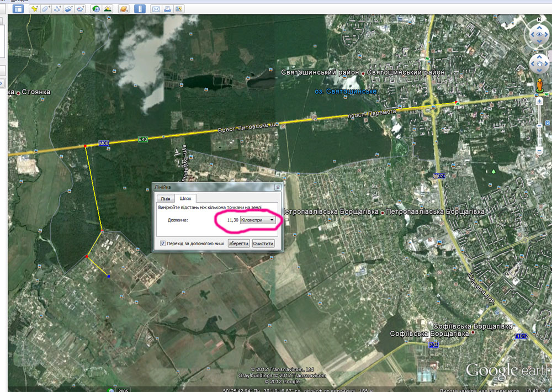Toggle mouse navigation checkbox in ruler dialog
Screen dimensions: 552x392
[163, 243]
